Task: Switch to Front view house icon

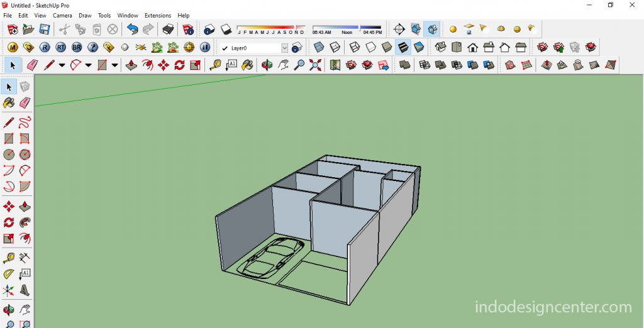Action: (472, 47)
